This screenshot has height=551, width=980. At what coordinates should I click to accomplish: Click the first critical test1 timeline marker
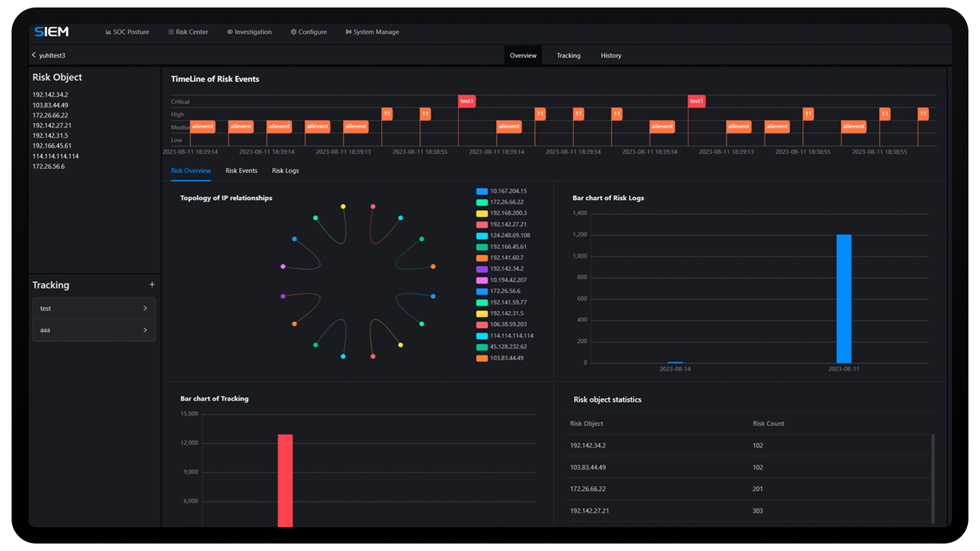(466, 101)
